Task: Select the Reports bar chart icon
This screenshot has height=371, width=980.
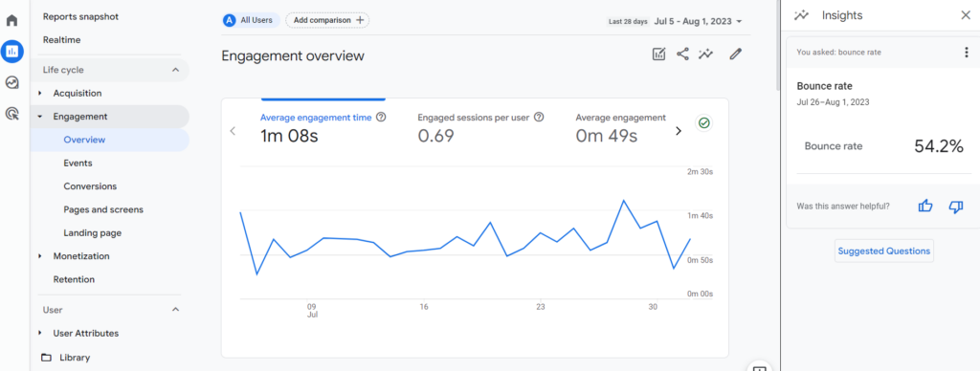Action: click(11, 52)
